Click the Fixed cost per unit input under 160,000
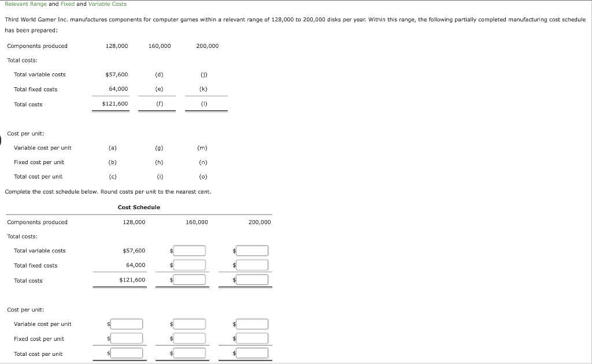 (190, 339)
